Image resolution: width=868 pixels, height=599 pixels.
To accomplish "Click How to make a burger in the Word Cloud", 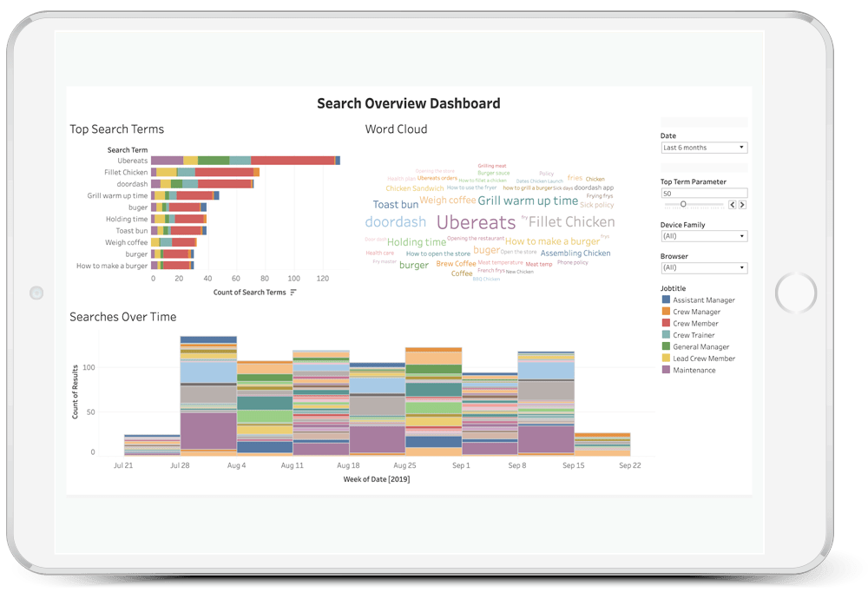I will click(552, 241).
